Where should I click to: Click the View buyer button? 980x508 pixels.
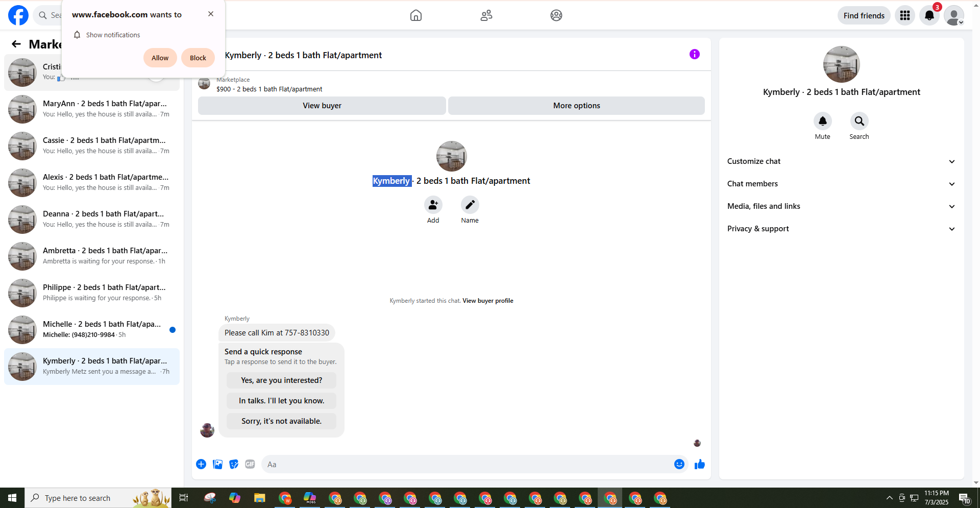322,106
